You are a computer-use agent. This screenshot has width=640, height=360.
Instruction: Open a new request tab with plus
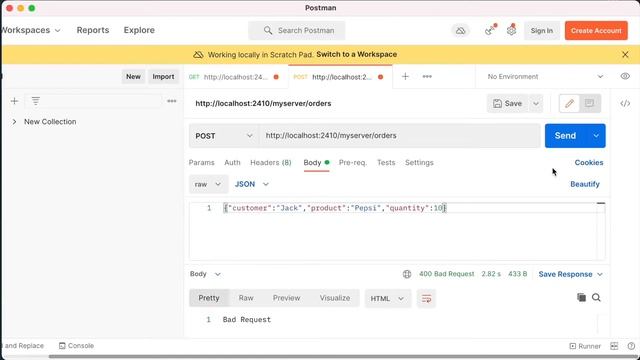click(405, 76)
